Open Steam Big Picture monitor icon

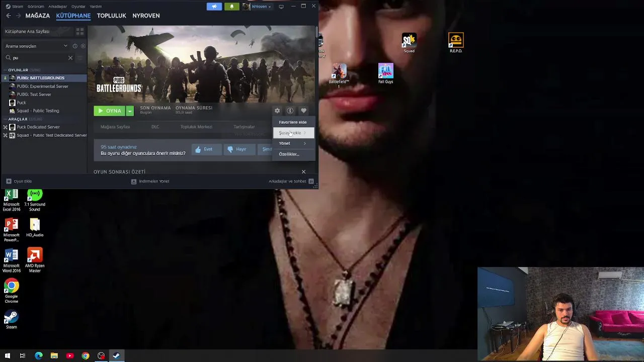click(x=281, y=7)
